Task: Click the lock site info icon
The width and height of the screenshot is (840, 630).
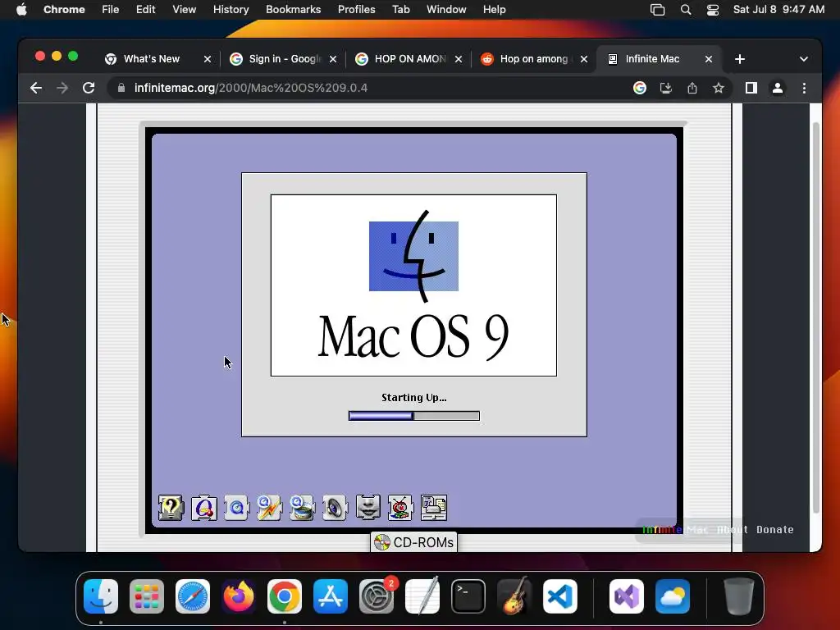Action: 121,88
